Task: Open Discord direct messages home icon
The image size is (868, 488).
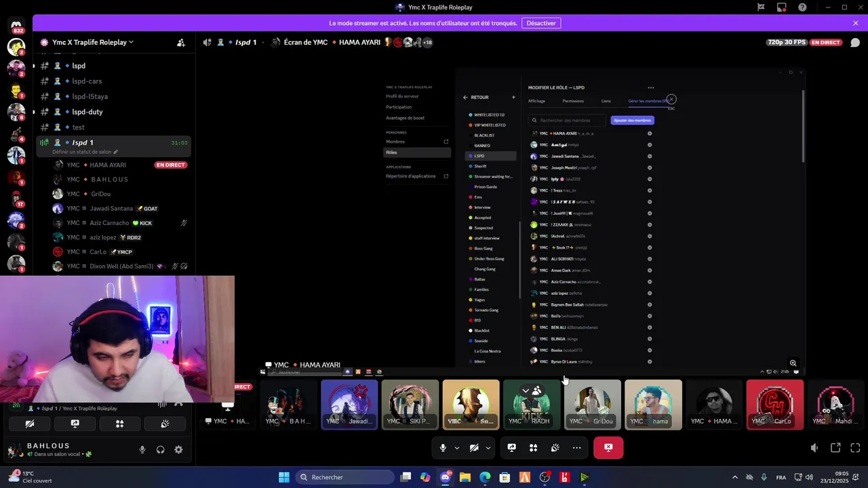Action: coord(16,25)
